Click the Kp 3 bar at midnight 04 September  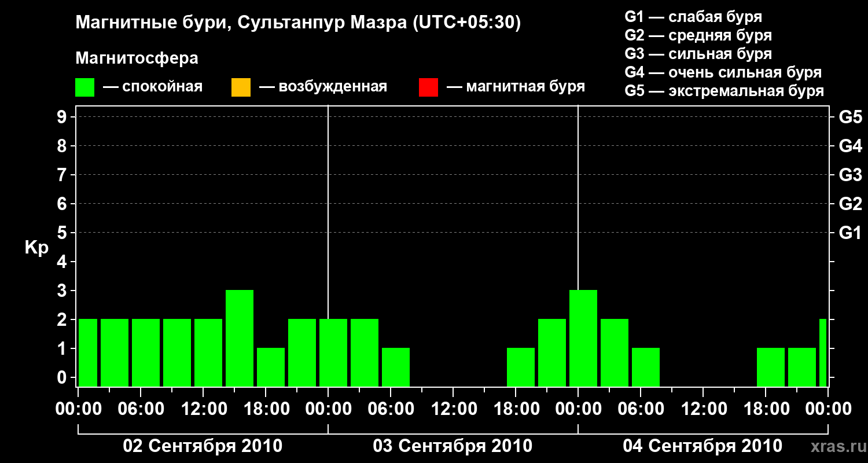[583, 338]
